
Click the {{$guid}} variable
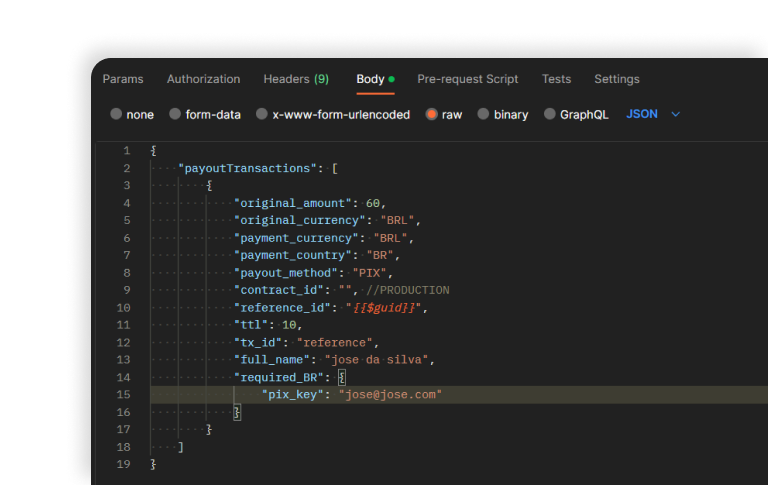(384, 308)
